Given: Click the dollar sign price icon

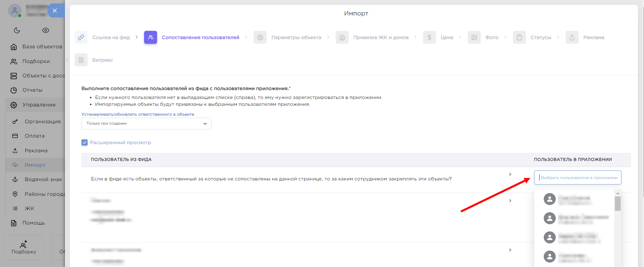Looking at the screenshot, I should pos(429,37).
